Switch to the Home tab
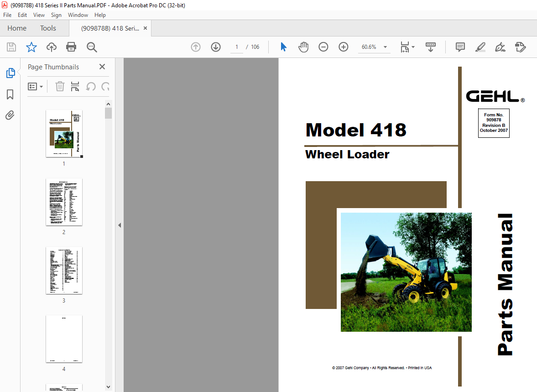This screenshot has width=537, height=392. click(x=17, y=28)
